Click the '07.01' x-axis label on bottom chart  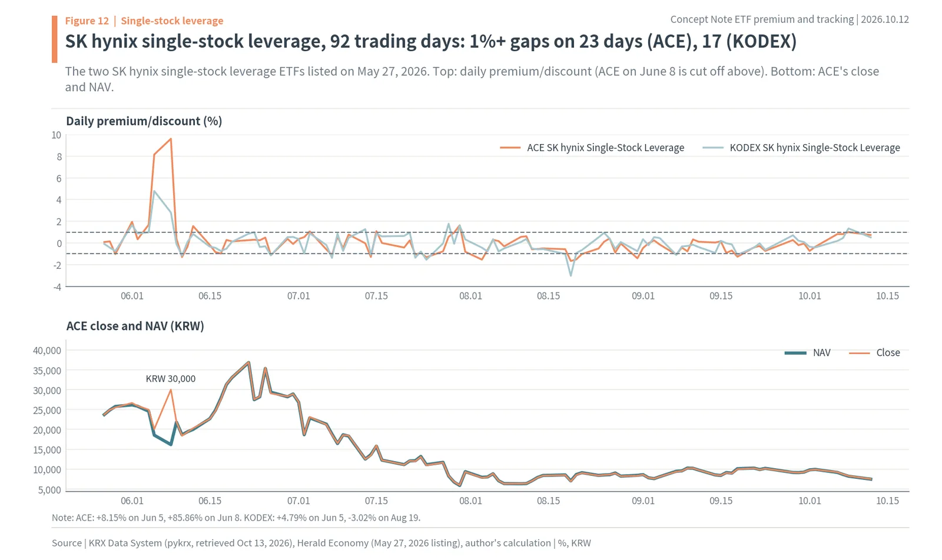coord(298,501)
